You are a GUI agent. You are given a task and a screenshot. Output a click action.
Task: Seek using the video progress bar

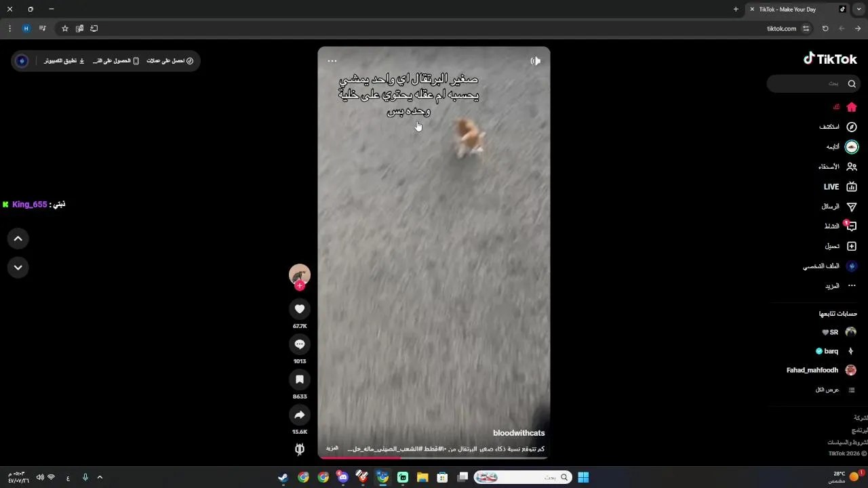coord(434,457)
